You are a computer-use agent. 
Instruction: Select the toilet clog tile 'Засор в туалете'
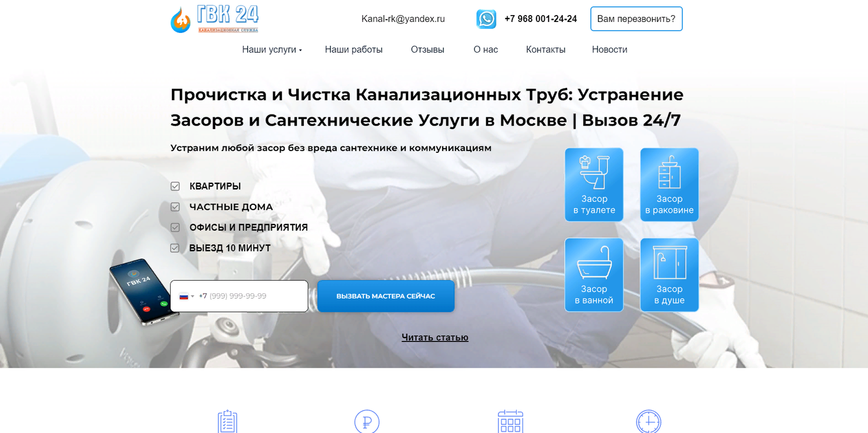(594, 185)
